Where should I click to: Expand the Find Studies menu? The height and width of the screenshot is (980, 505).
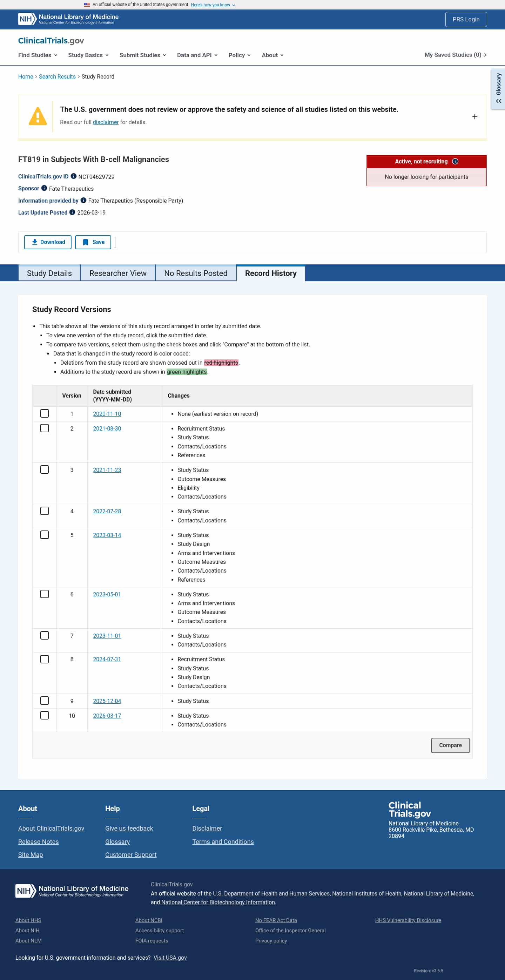pyautogui.click(x=38, y=55)
